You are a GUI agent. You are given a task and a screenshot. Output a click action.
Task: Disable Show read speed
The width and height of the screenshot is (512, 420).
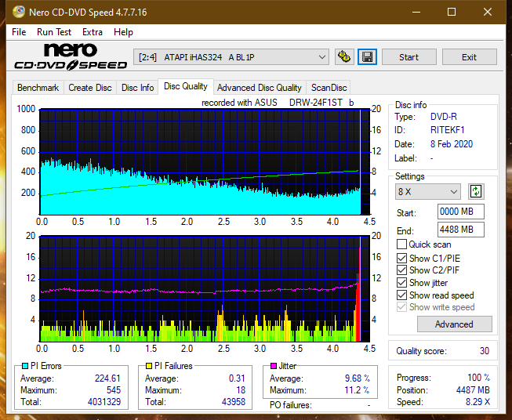pos(401,295)
